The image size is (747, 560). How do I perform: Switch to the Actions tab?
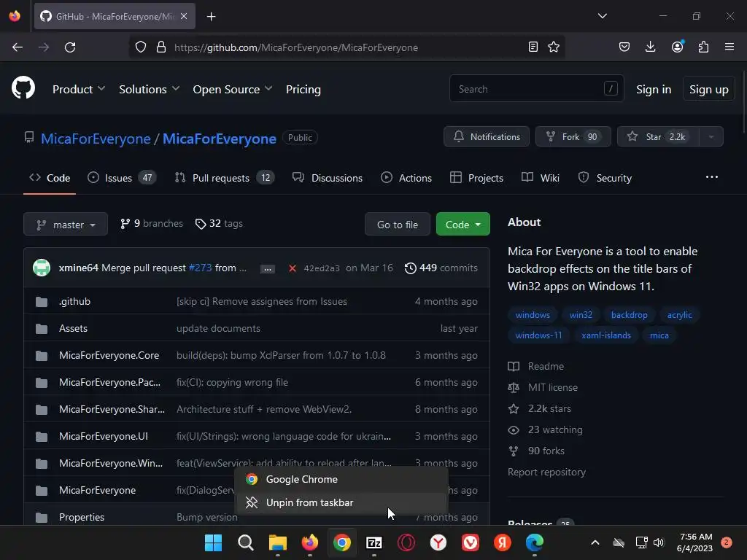click(406, 178)
